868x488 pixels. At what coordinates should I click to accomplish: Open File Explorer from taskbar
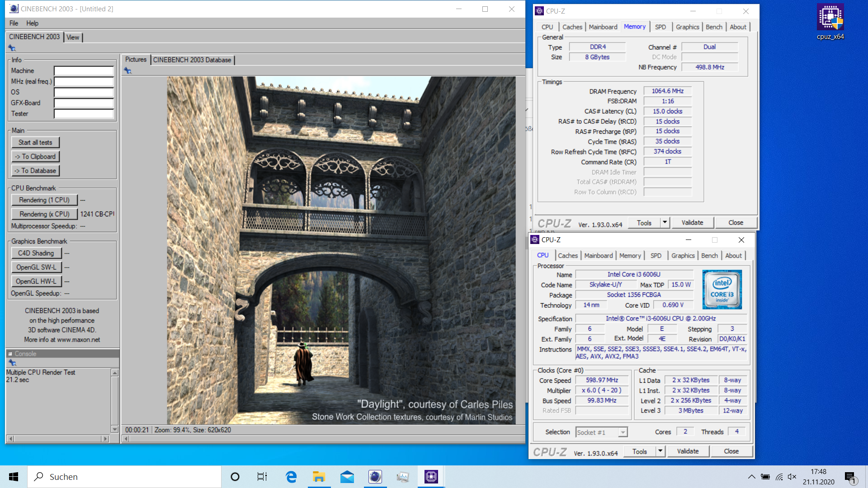(319, 477)
